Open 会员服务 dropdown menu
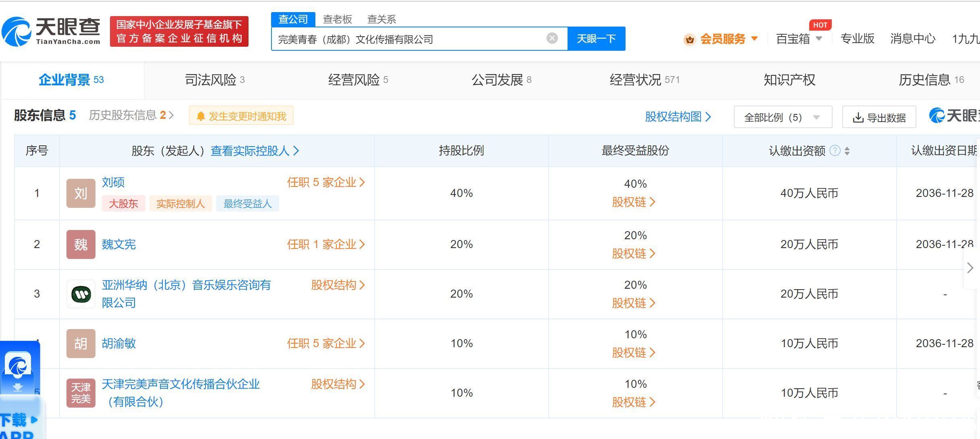Viewport: 980px width, 439px height. pyautogui.click(x=729, y=39)
